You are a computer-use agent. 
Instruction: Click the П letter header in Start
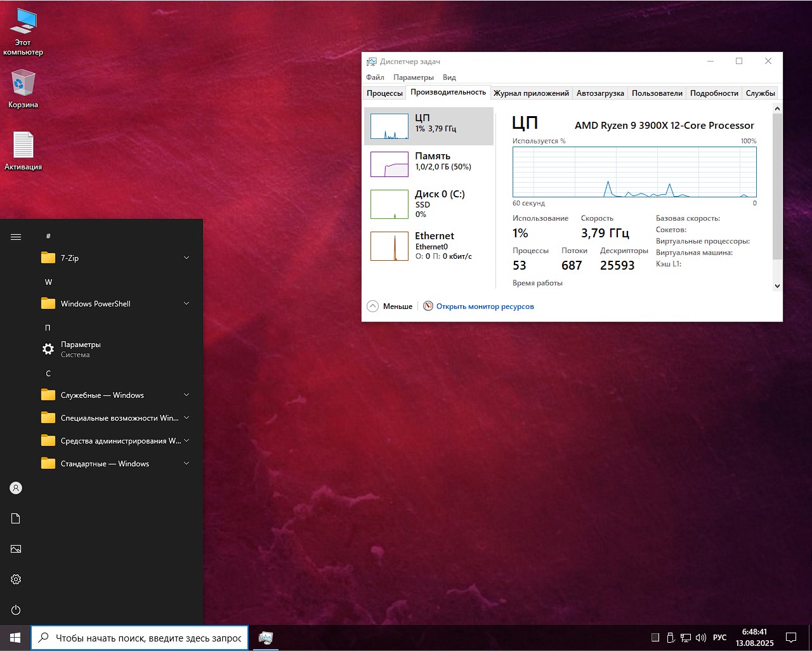click(48, 327)
